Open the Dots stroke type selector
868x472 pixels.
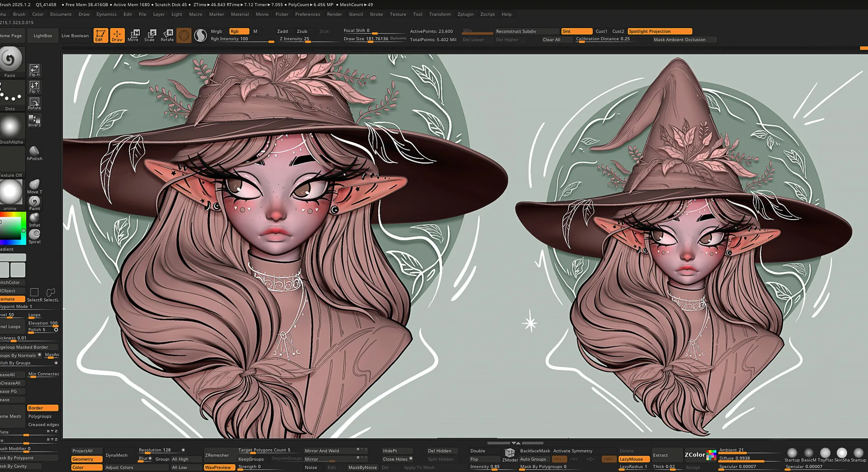(10, 95)
